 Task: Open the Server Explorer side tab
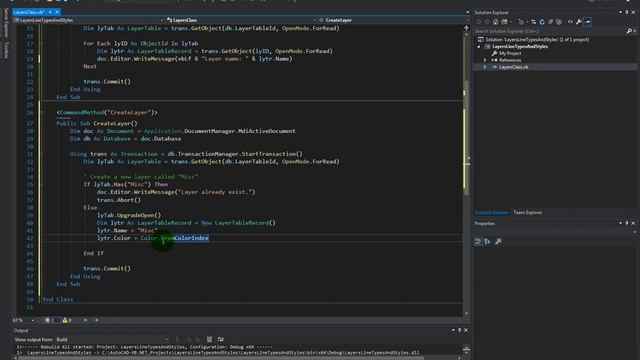point(6,23)
